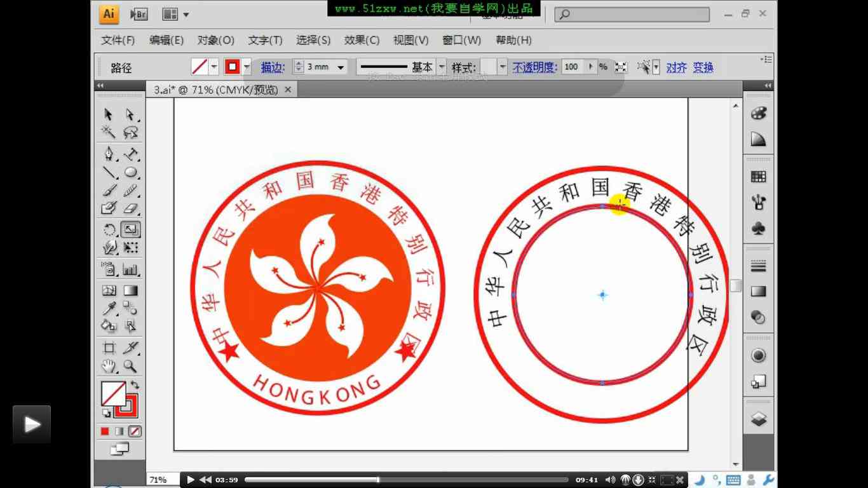The image size is (868, 488).
Task: Select the Artboard tool
Action: click(x=109, y=348)
